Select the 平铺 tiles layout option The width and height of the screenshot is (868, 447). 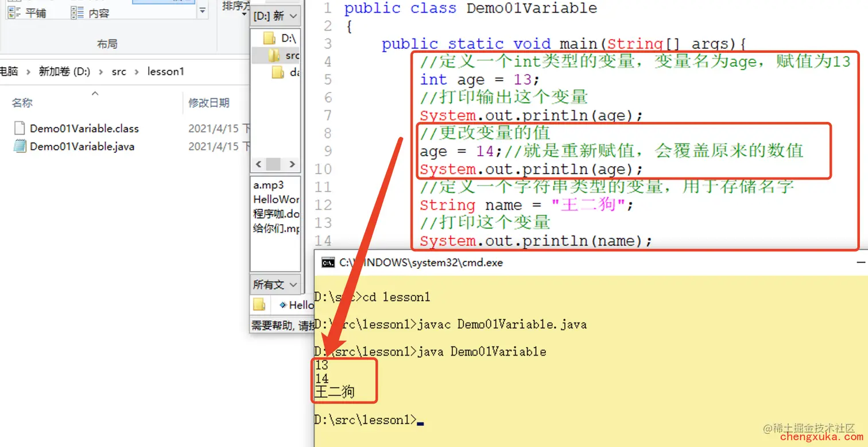click(x=27, y=13)
